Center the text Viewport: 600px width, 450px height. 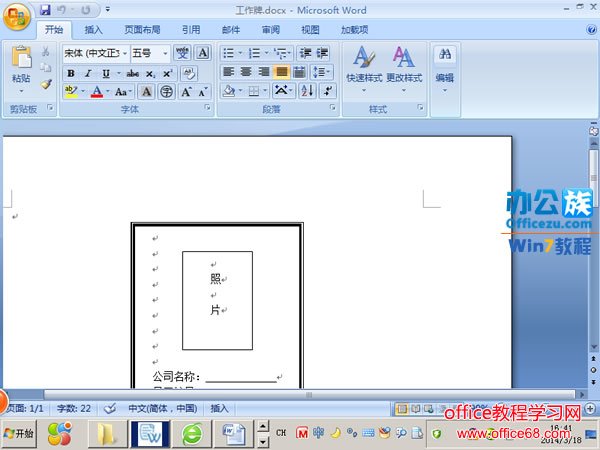246,72
